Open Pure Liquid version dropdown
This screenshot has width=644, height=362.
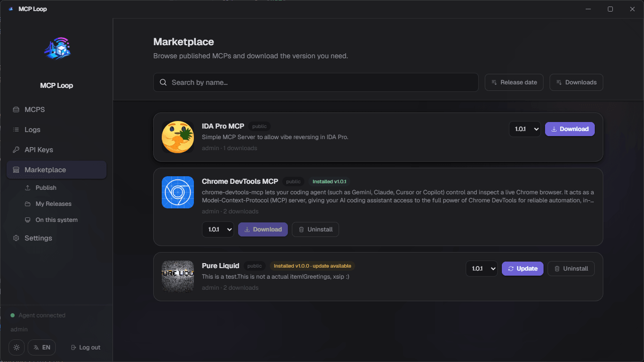pyautogui.click(x=481, y=269)
